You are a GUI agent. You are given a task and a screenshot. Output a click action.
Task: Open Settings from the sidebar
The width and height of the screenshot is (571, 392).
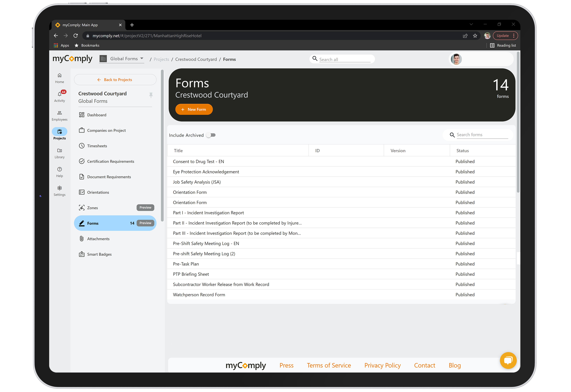tap(60, 191)
